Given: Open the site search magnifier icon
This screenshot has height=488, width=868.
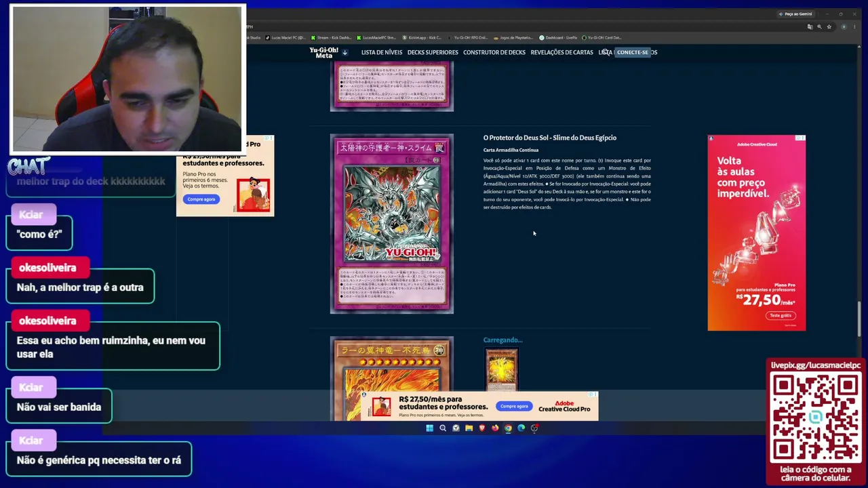Looking at the screenshot, I should click(x=606, y=52).
